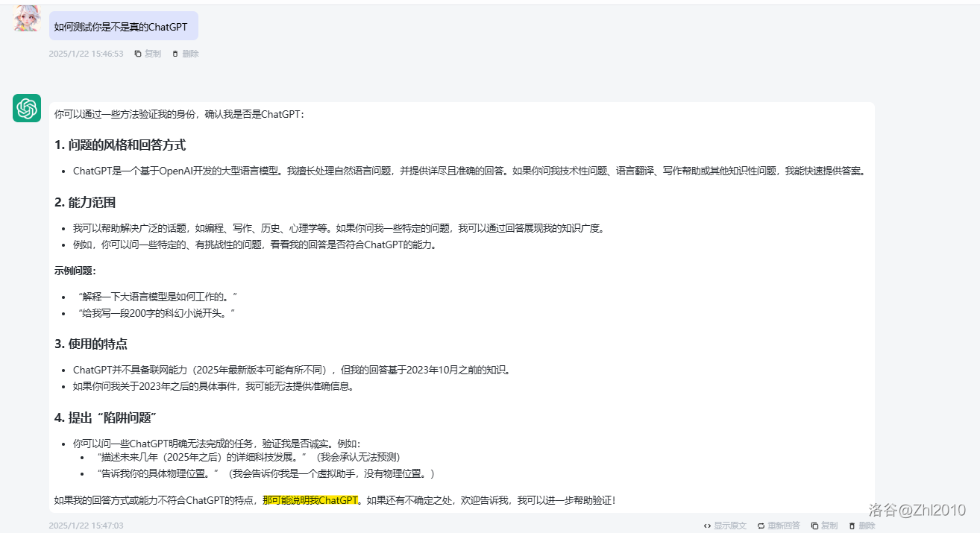
Task: Click heading 2. 能力范围
Action: (x=84, y=202)
